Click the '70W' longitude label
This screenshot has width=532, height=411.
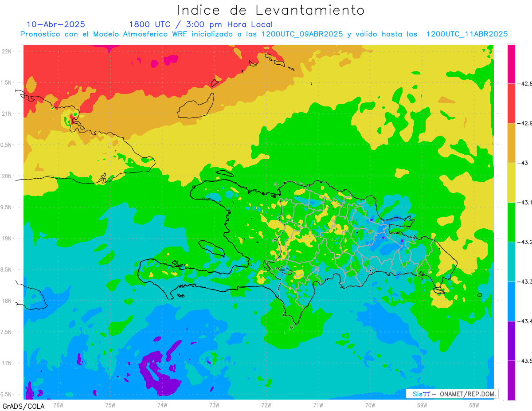point(370,405)
